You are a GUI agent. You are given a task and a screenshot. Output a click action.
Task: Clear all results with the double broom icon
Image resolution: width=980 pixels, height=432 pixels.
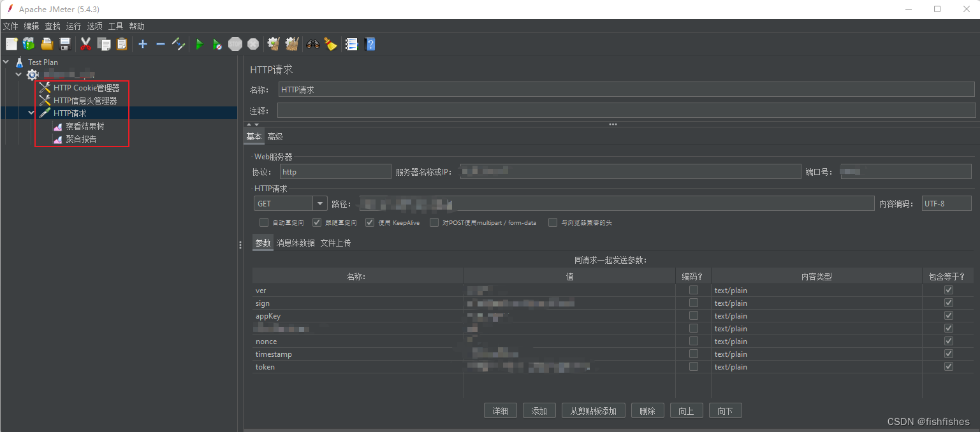pos(292,44)
